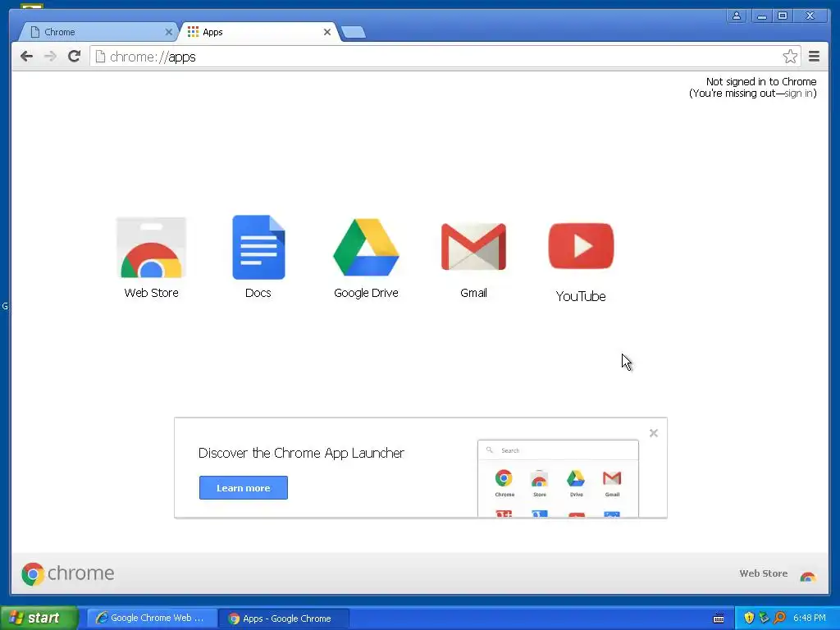Open the Google Drive app
Image resolution: width=840 pixels, height=630 pixels.
[x=366, y=258]
